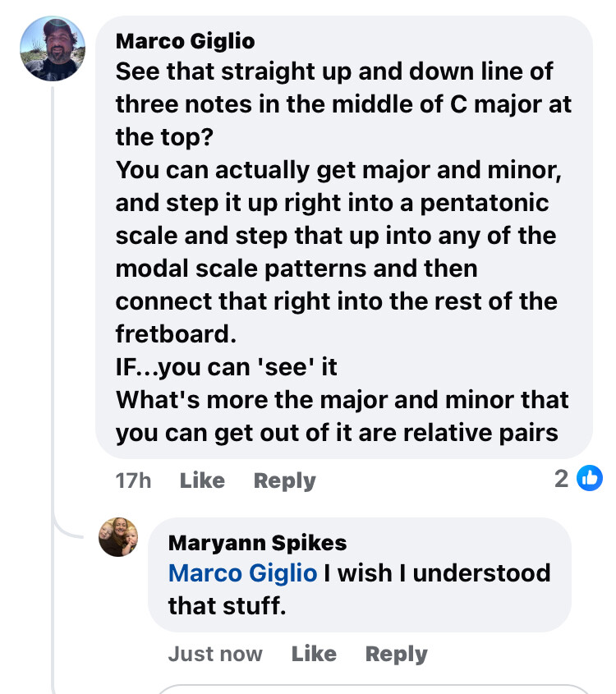Image resolution: width=616 pixels, height=694 pixels.
Task: Click the blue thumbs-up reaction icon
Action: 589,478
